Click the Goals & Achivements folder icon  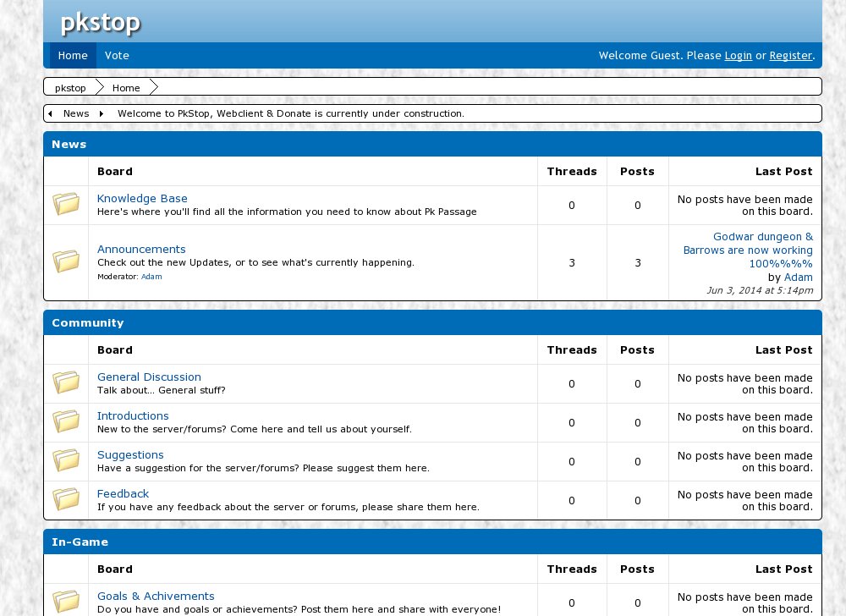pos(66,602)
